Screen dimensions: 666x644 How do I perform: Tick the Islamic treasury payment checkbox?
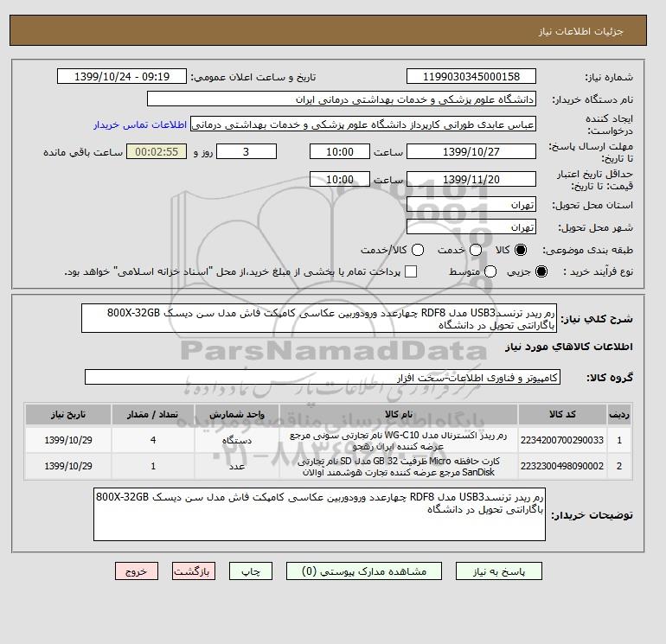[411, 271]
